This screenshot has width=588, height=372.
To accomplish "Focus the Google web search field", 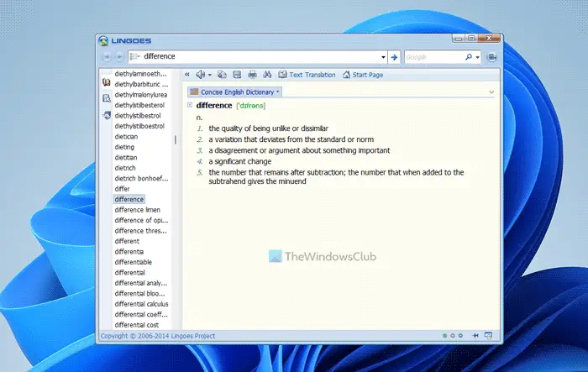I will coord(433,57).
